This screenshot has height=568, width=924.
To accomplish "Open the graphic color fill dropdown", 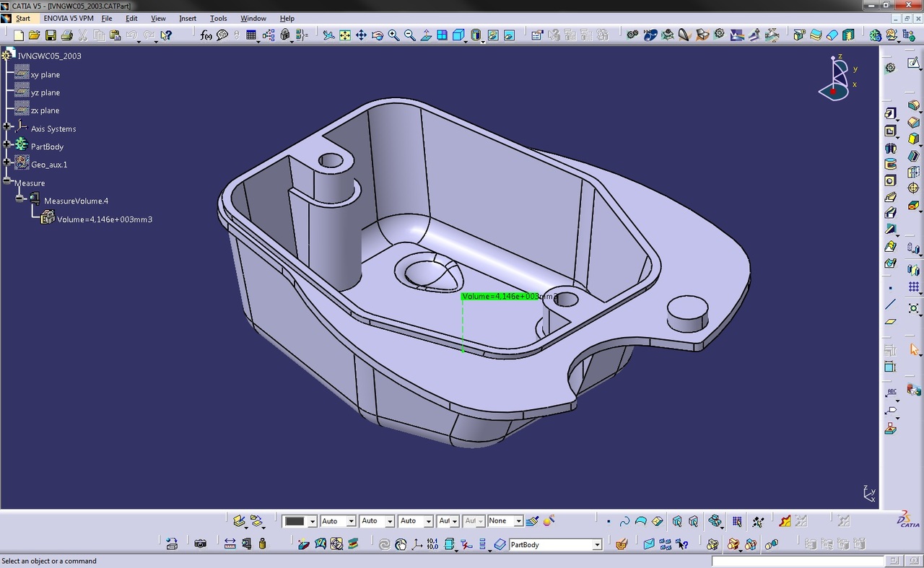I will click(x=300, y=521).
